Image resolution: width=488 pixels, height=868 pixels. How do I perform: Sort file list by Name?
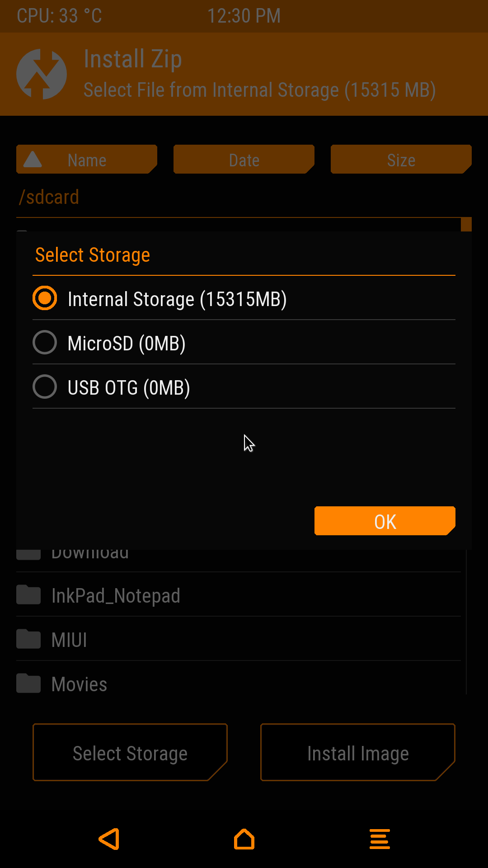(x=87, y=160)
